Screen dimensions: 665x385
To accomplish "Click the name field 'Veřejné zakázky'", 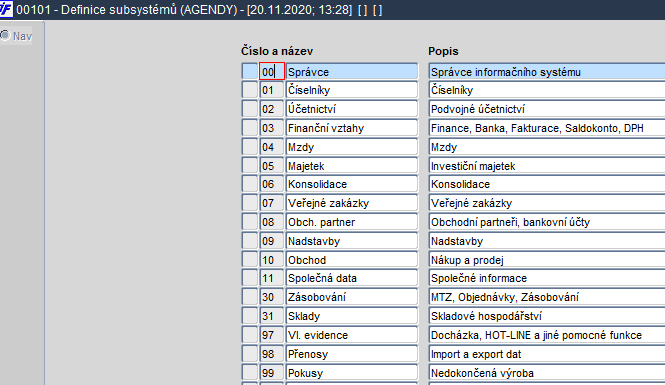I will 352,203.
